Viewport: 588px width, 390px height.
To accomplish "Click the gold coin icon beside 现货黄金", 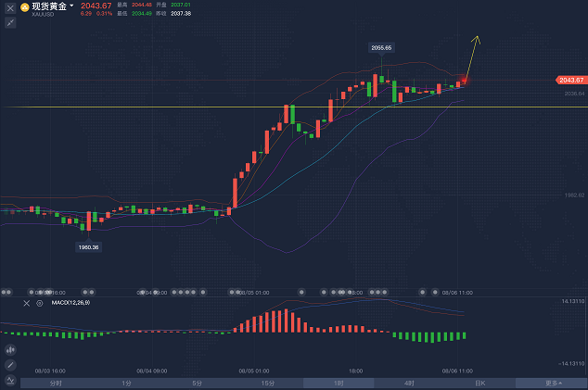I will pos(25,7).
